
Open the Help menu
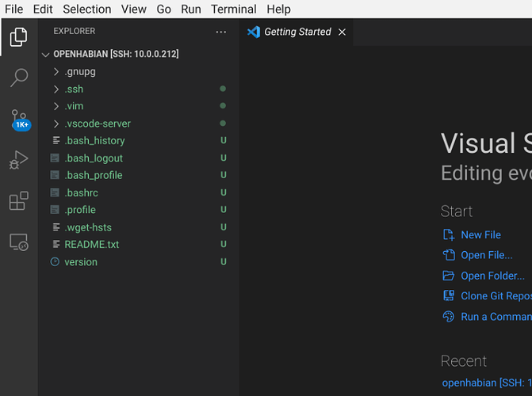tap(278, 10)
